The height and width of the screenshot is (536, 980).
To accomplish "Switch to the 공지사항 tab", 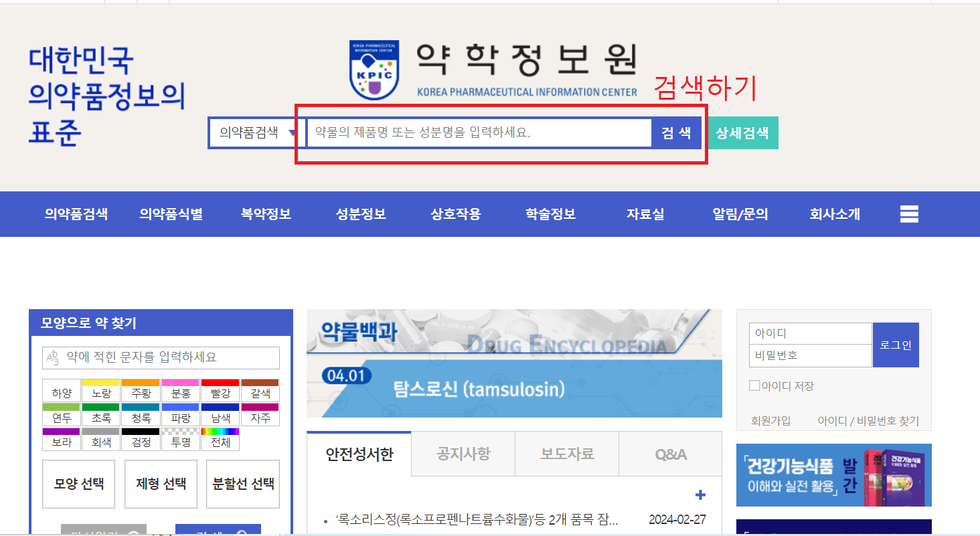I will [463, 454].
